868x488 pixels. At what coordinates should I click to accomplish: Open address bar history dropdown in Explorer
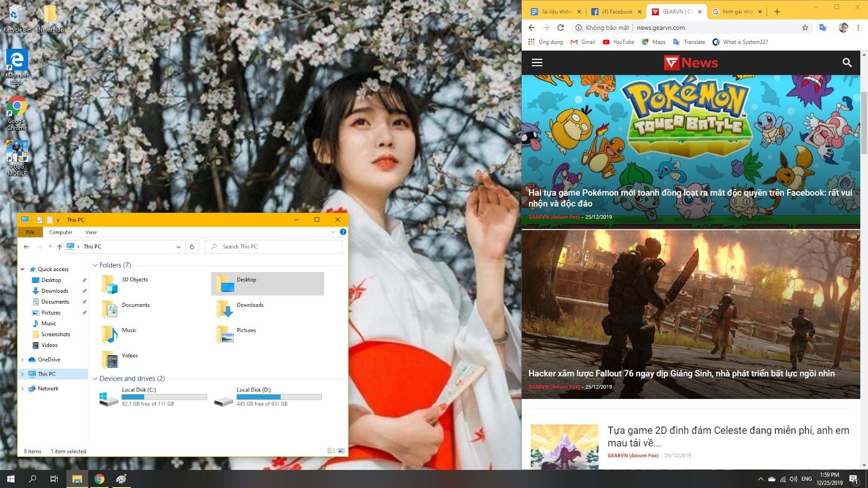coord(178,247)
